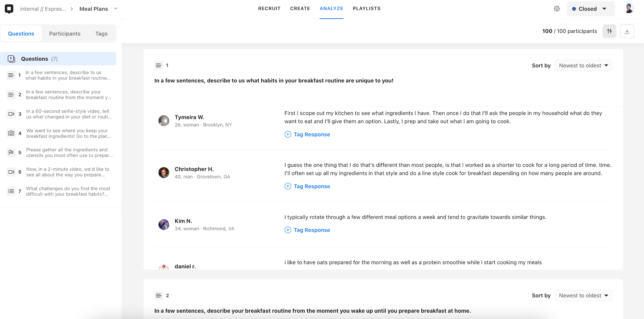Click the camera icon for question 4

click(x=11, y=133)
